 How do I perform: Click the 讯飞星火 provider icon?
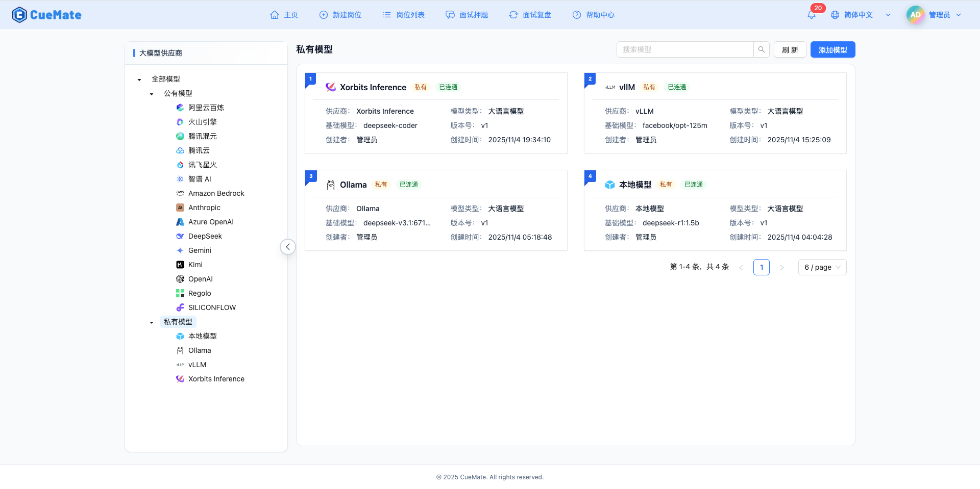(x=180, y=165)
